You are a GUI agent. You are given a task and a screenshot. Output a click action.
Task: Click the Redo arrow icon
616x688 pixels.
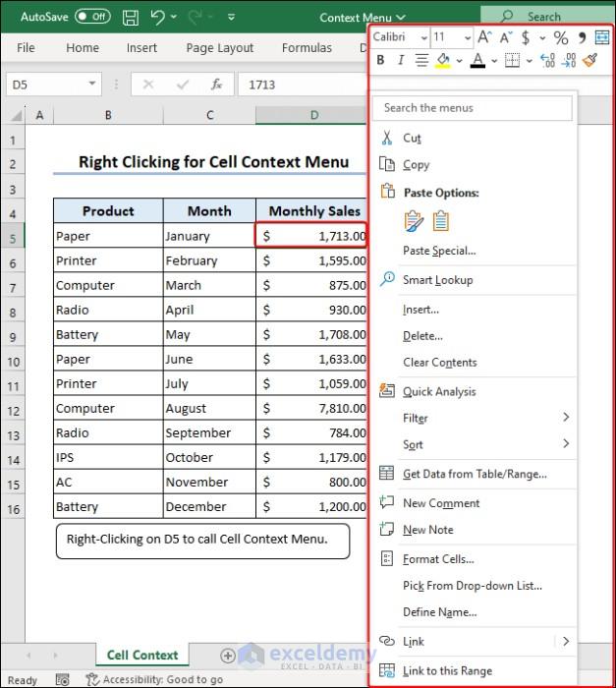(195, 17)
